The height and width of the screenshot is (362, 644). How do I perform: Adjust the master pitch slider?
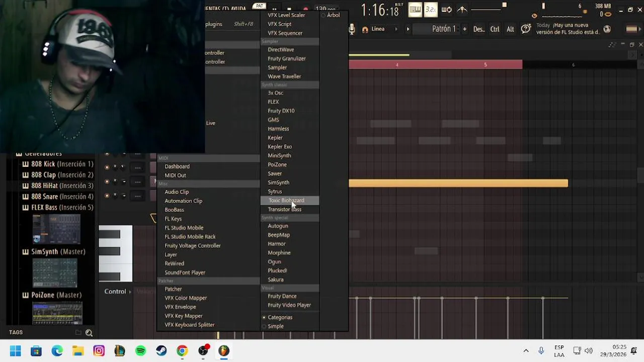543,6
